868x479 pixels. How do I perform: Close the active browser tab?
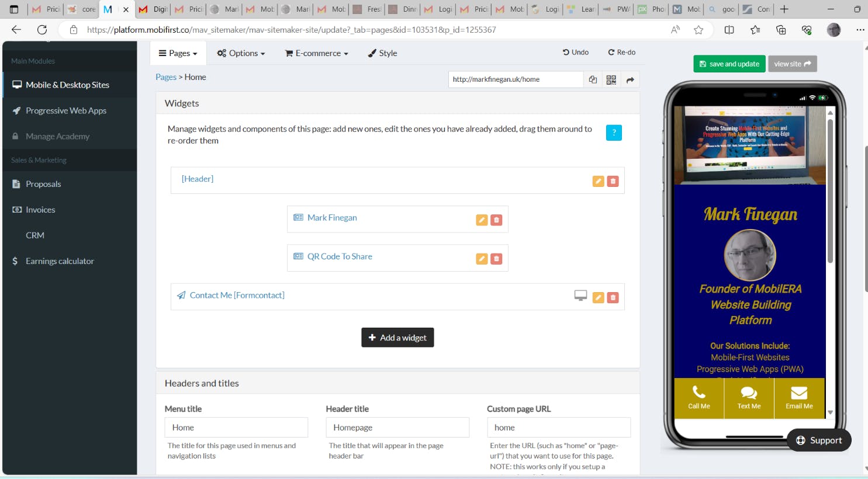click(x=126, y=9)
